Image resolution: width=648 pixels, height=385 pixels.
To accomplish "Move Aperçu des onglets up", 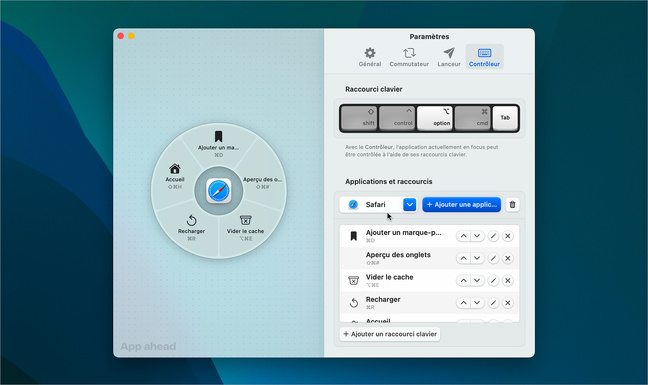I will [x=463, y=258].
